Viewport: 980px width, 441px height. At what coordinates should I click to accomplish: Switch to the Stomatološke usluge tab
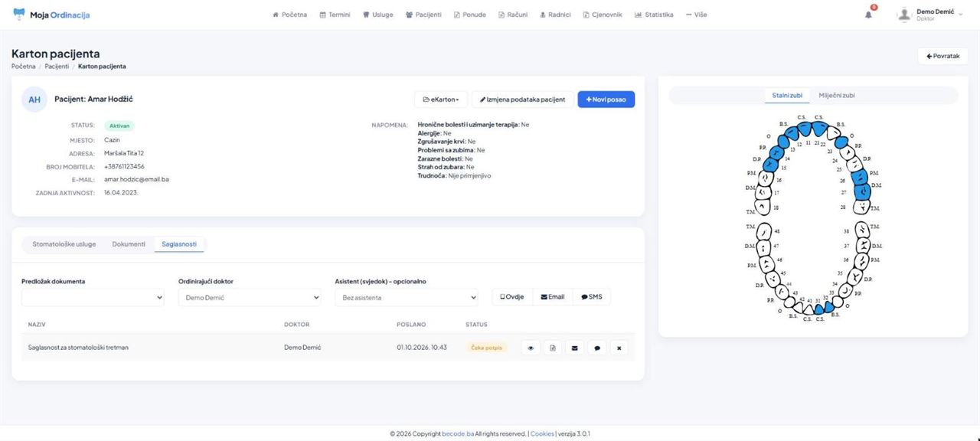click(x=64, y=244)
